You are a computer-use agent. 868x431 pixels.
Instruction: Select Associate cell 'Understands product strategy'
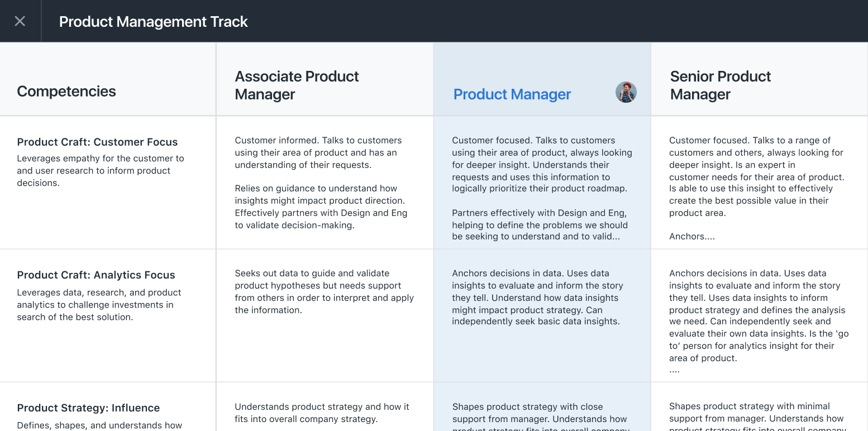pos(325,407)
